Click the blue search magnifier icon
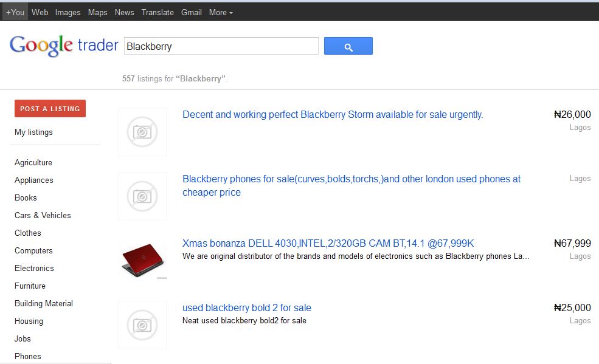 [x=348, y=46]
